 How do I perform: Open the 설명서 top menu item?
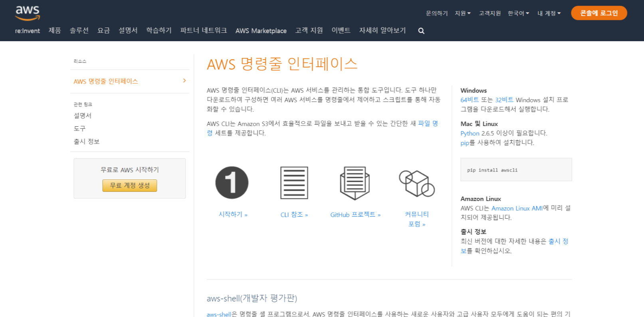point(128,30)
